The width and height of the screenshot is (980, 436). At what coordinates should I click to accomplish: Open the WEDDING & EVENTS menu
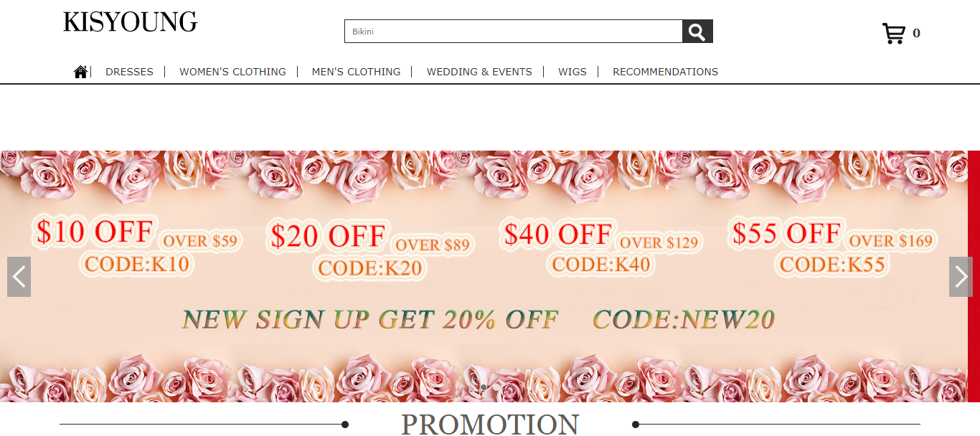tap(479, 72)
